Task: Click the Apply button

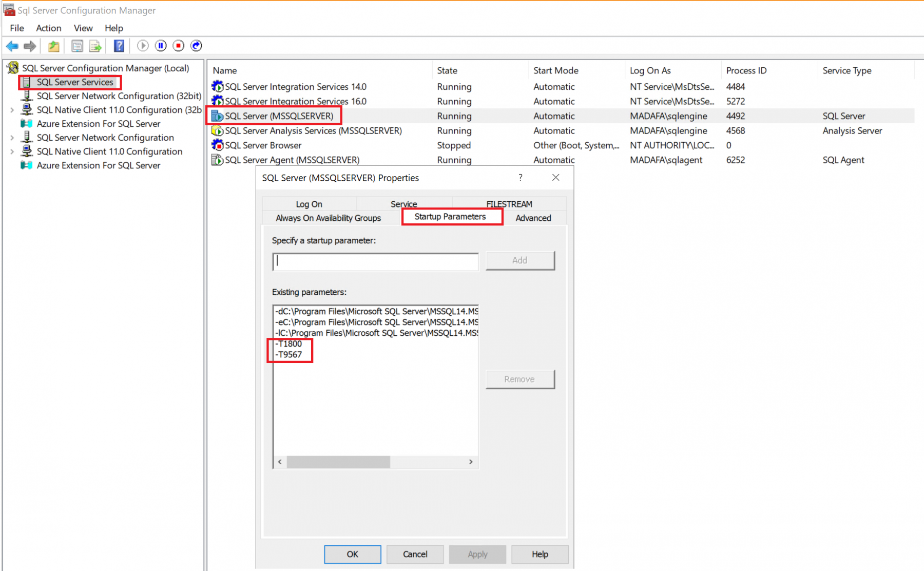Action: pos(477,554)
